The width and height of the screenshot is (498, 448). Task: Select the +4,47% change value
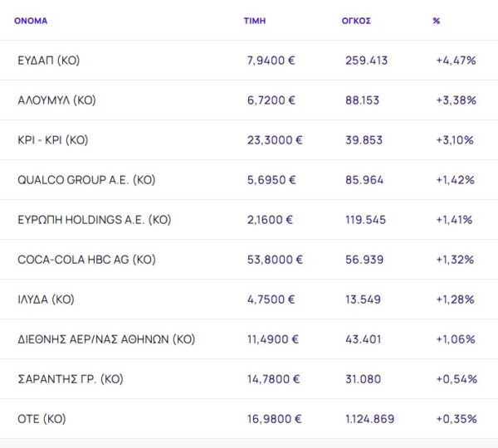coord(455,61)
